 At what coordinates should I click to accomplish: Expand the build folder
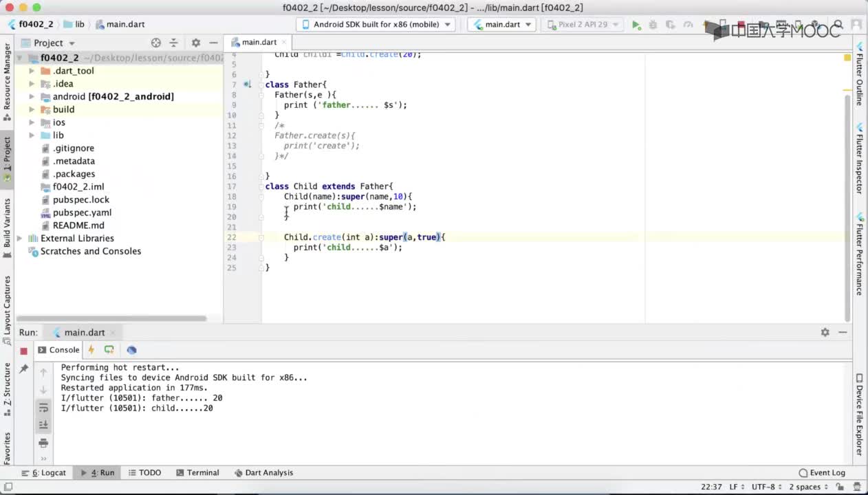point(32,109)
